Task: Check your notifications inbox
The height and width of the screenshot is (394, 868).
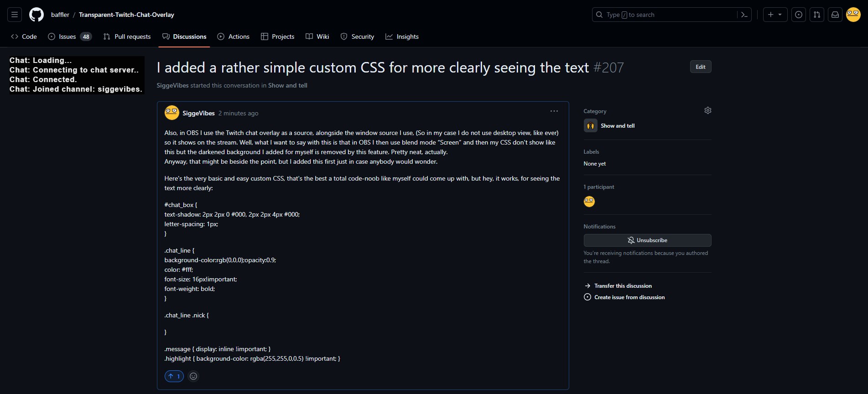Action: coord(835,14)
